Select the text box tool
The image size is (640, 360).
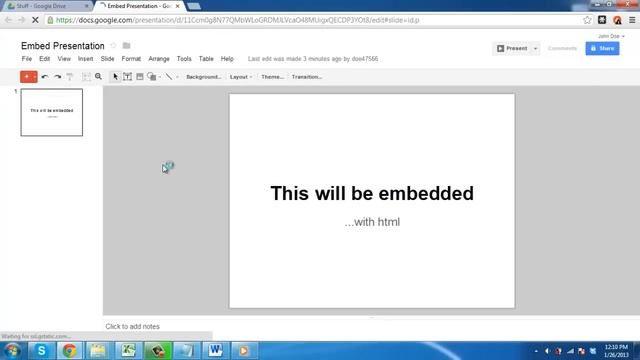point(127,77)
